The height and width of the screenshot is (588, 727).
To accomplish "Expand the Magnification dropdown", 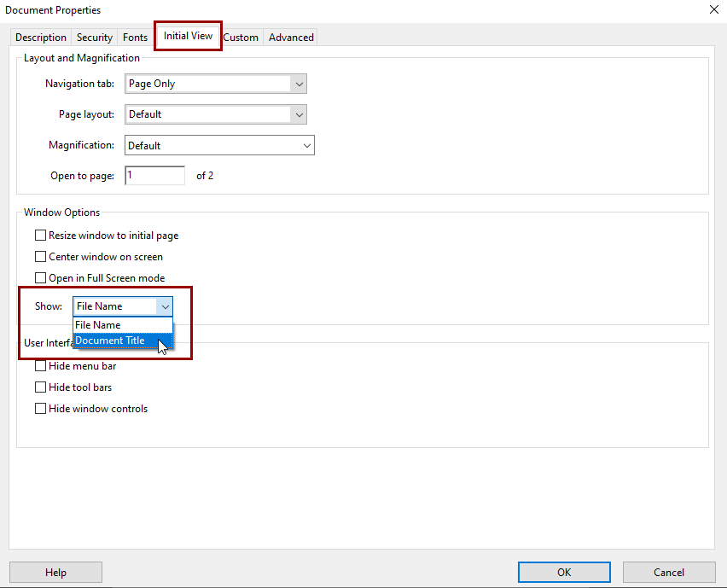I will 219,145.
